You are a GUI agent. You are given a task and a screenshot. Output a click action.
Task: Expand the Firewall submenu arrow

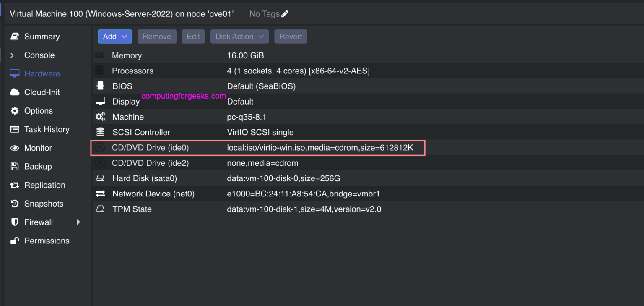click(x=78, y=222)
